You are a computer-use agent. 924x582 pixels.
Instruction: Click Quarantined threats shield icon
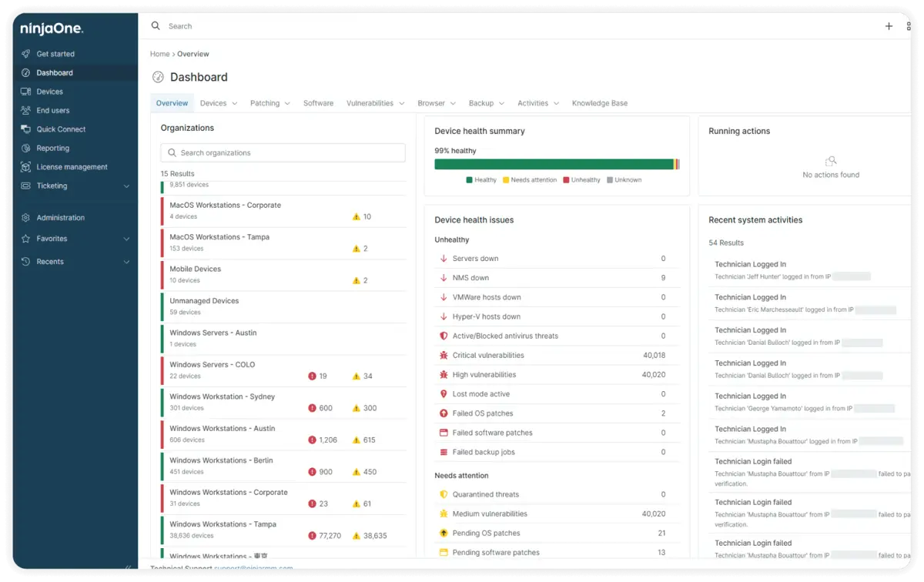point(444,494)
